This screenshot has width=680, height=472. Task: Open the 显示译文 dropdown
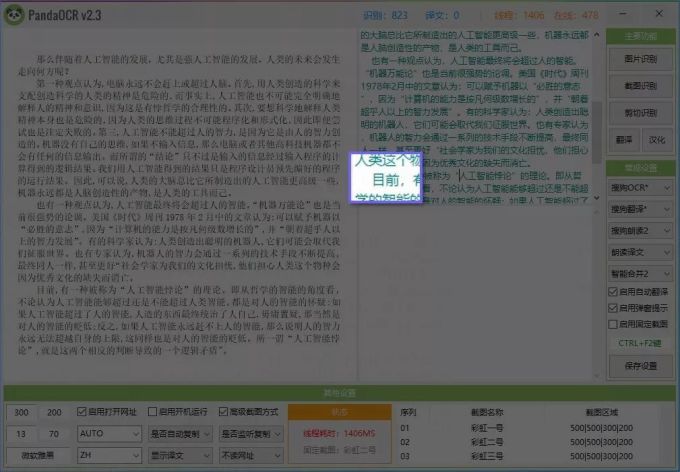[180, 455]
